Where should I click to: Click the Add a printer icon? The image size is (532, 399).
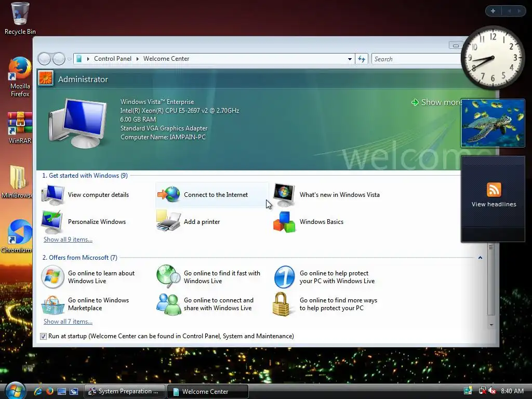coord(168,221)
